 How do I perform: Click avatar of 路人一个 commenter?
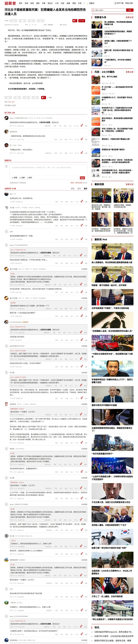click(x=7, y=194)
